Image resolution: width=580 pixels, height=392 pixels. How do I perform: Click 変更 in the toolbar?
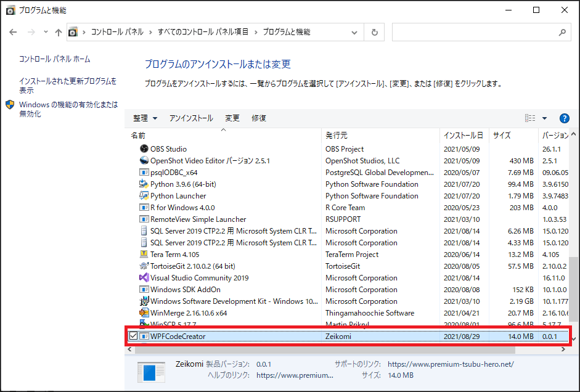pos(232,118)
